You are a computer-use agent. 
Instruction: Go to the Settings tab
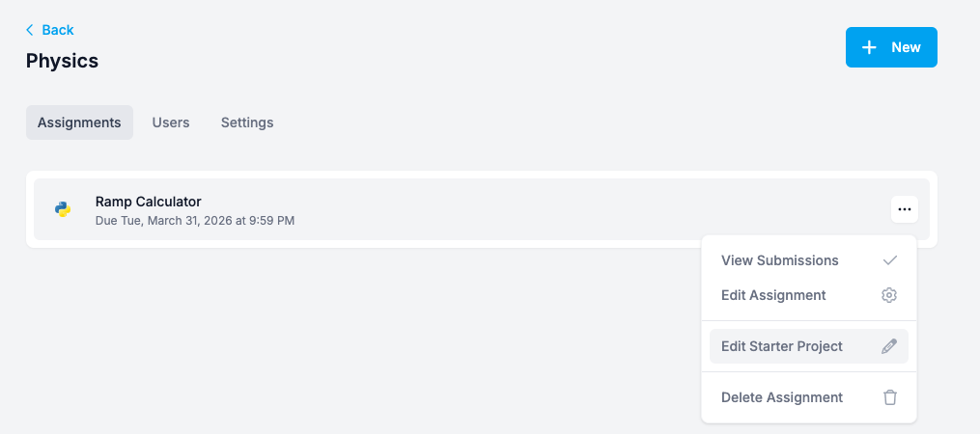[x=247, y=122]
